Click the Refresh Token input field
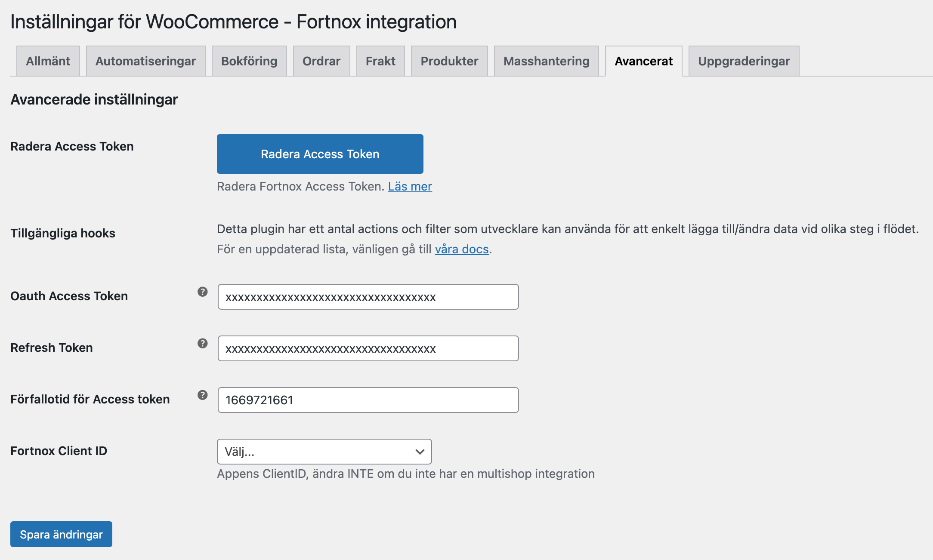Screen dimensions: 933x560 368,348
